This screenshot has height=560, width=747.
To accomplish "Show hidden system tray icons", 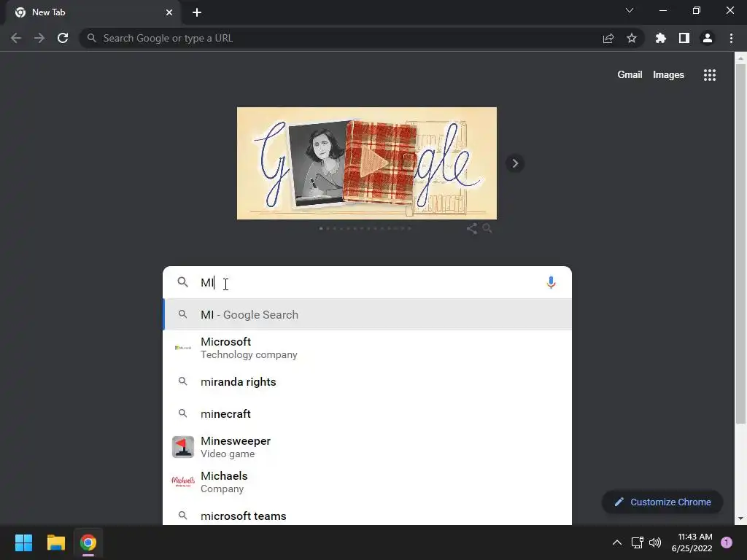I will [617, 542].
